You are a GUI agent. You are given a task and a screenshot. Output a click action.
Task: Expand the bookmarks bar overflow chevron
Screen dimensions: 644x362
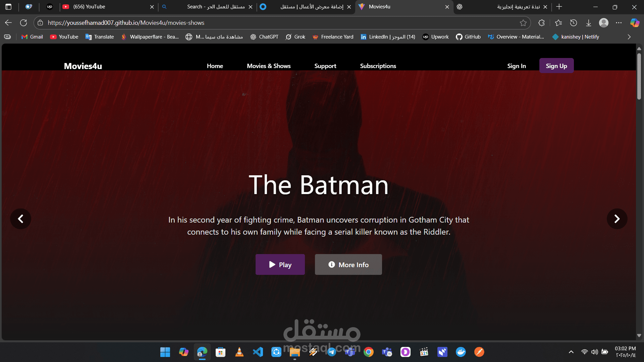coord(629,37)
